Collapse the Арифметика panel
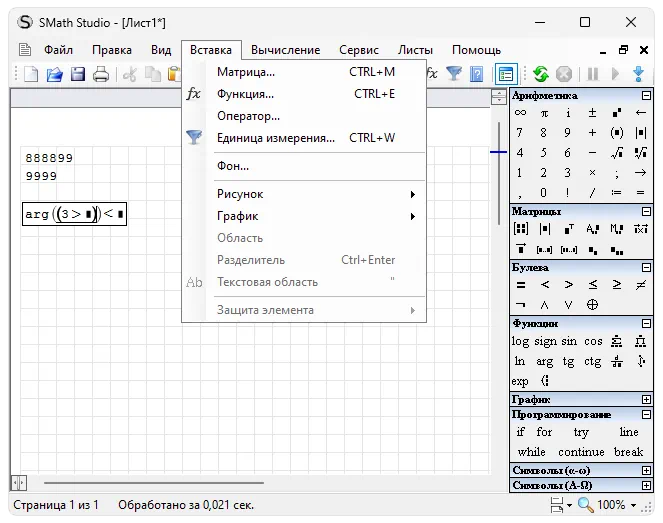The width and height of the screenshot is (663, 523). 646,96
